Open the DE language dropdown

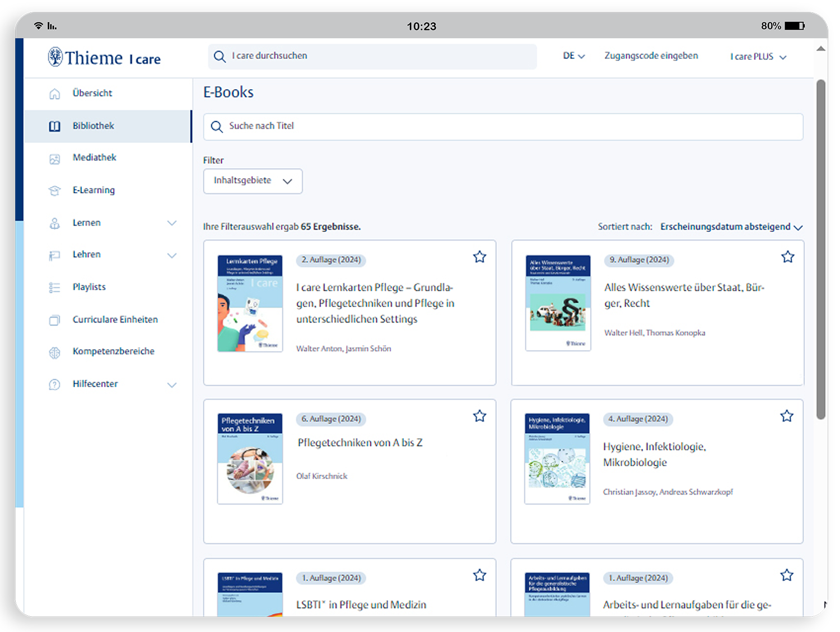pyautogui.click(x=574, y=56)
